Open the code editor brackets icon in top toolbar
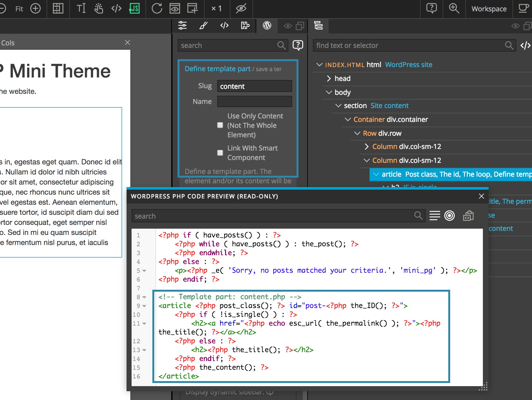532x400 pixels. (116, 9)
